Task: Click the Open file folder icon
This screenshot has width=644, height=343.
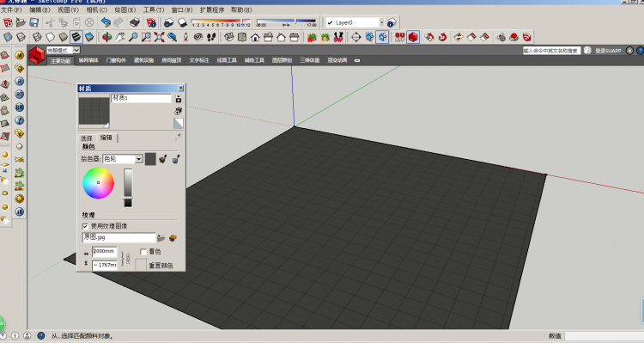Action: (x=21, y=22)
